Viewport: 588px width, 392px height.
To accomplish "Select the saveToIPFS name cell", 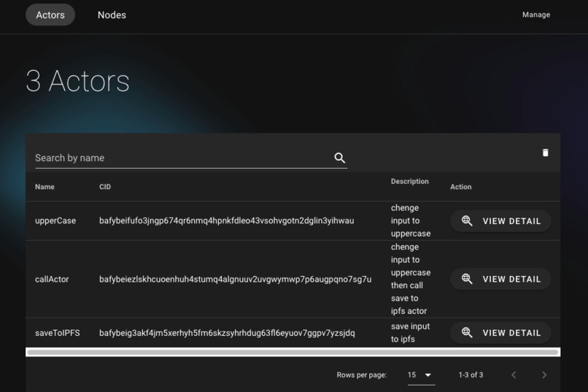I will [58, 333].
